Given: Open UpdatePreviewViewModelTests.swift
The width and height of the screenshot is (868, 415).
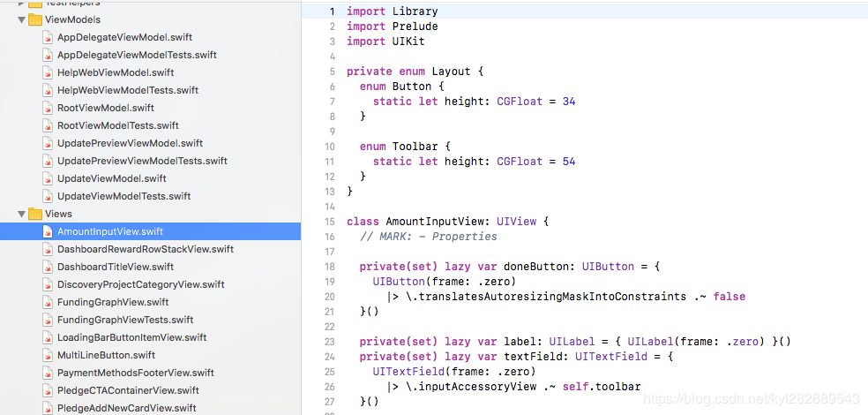Looking at the screenshot, I should click(x=142, y=162).
